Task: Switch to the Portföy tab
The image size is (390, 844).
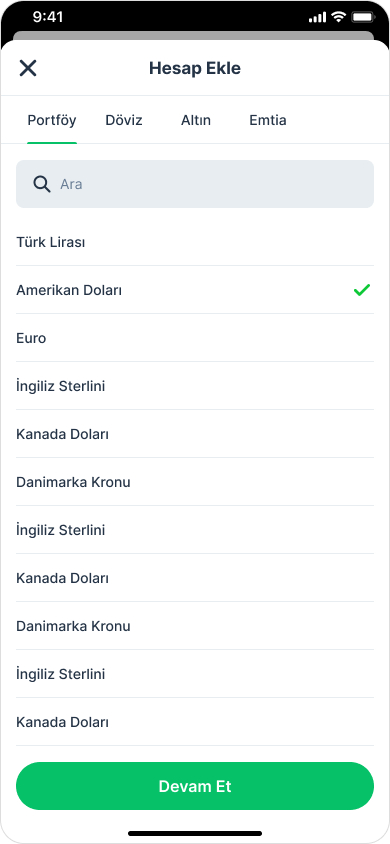Action: (52, 120)
